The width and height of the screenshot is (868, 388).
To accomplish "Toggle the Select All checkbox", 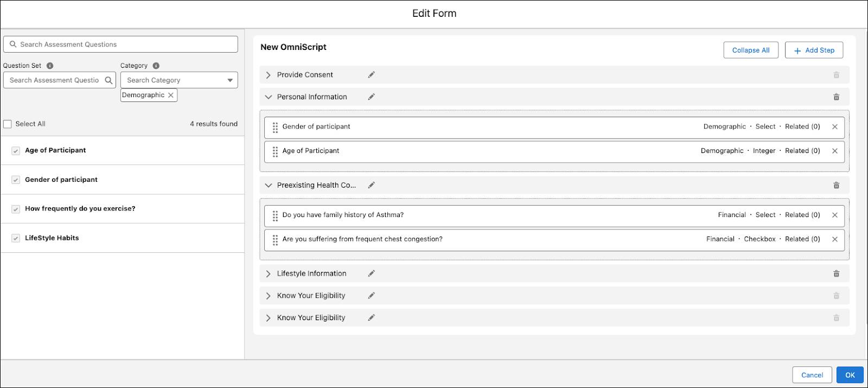I will [8, 124].
